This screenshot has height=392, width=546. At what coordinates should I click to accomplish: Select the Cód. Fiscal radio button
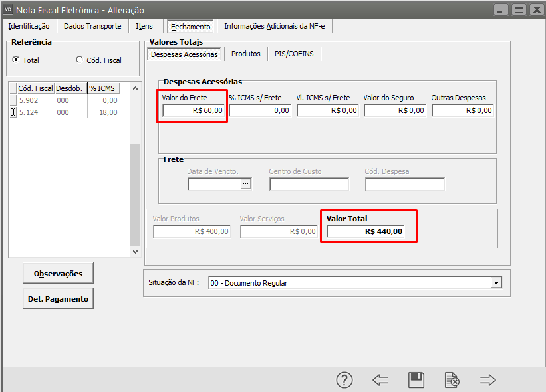[x=80, y=60]
